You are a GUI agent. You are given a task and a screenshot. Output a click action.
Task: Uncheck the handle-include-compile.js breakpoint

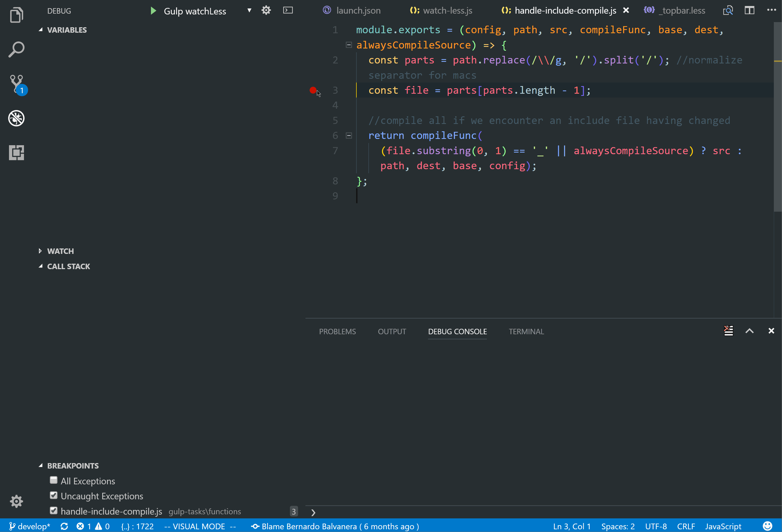click(x=53, y=510)
